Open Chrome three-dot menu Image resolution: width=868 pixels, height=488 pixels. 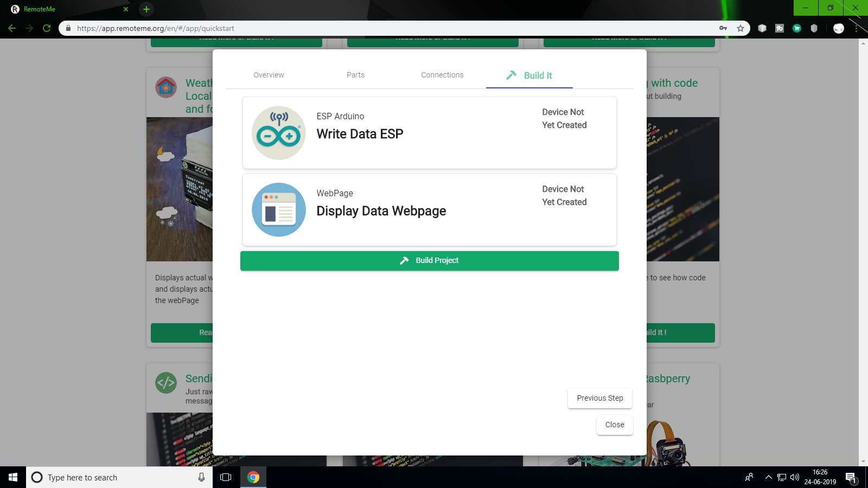857,28
